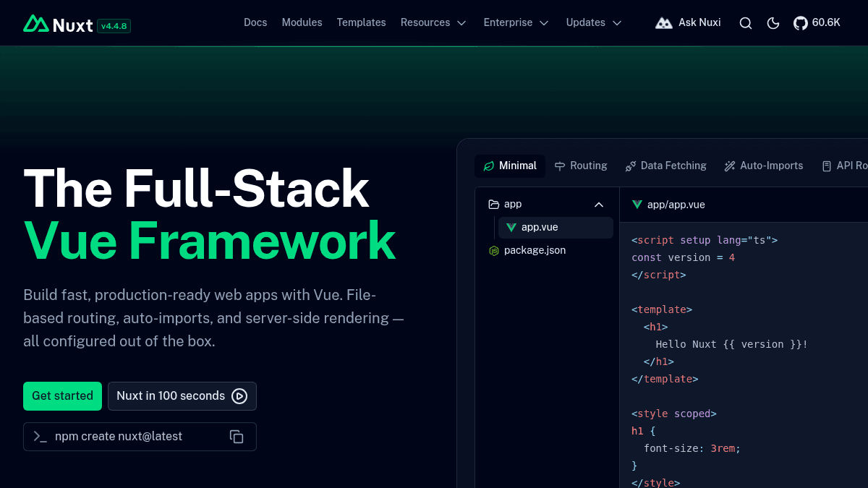Switch to the Auto-Imports tab
868x488 pixels.
(x=763, y=166)
